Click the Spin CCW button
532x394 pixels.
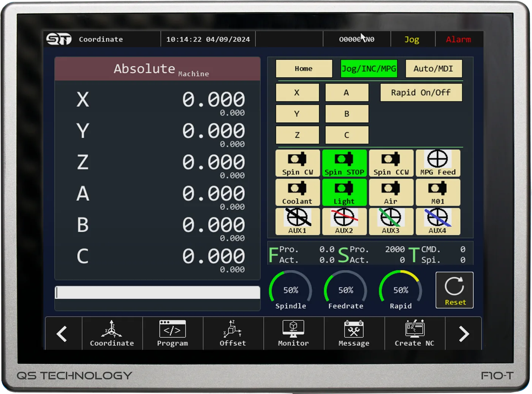[x=391, y=163]
